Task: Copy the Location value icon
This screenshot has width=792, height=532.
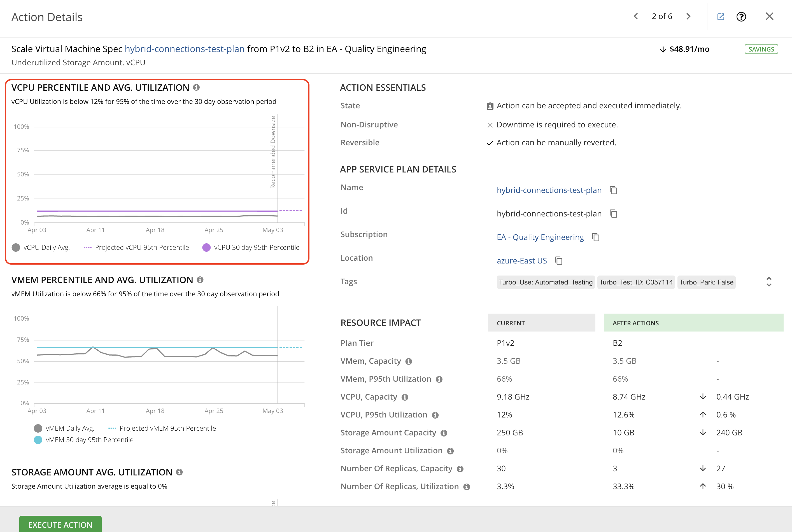Action: click(558, 261)
